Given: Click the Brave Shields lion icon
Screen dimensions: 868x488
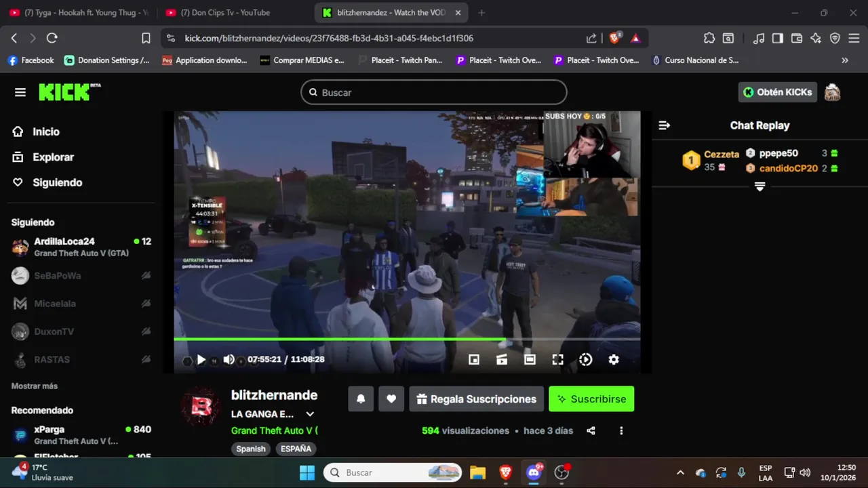Looking at the screenshot, I should click(614, 39).
